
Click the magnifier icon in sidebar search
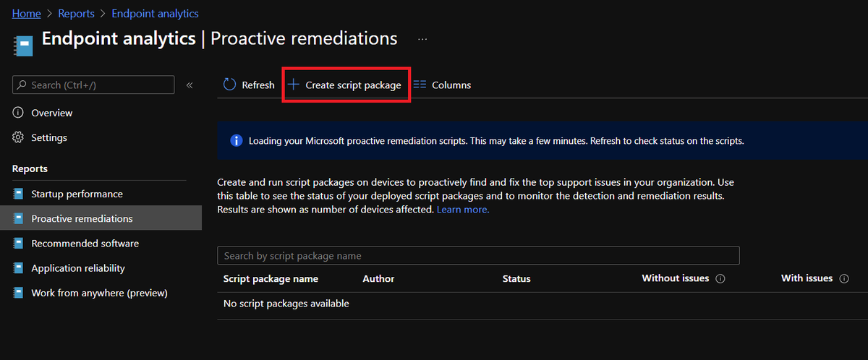22,85
